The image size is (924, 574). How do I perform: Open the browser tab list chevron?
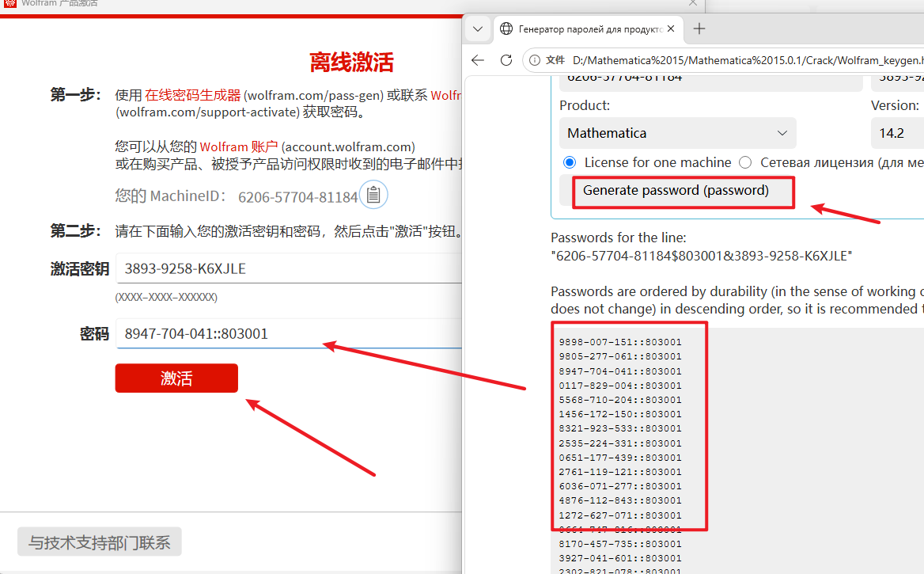pos(478,29)
